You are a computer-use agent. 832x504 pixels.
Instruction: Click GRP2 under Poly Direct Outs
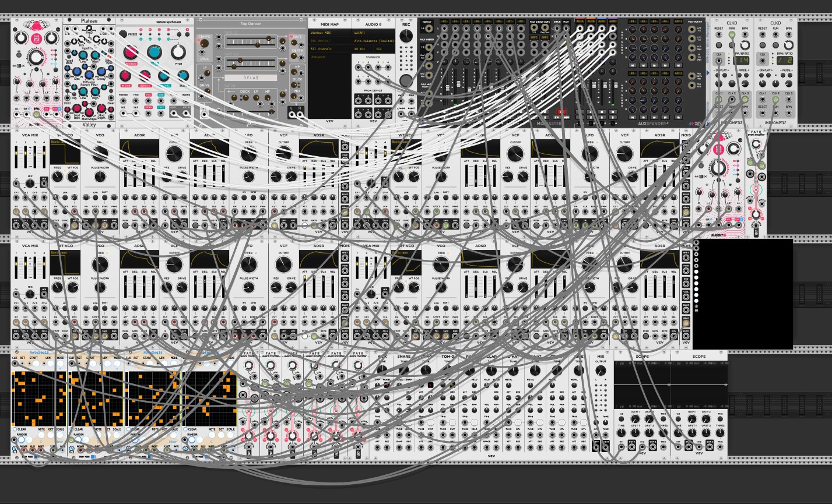(545, 37)
